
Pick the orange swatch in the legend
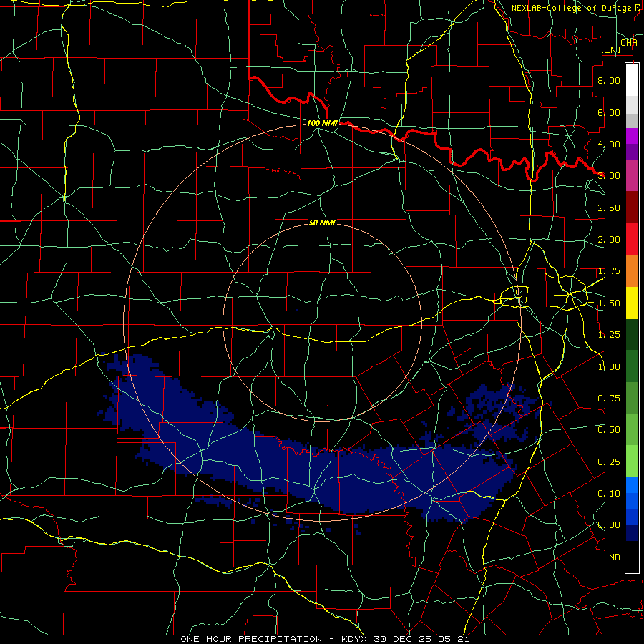click(632, 271)
